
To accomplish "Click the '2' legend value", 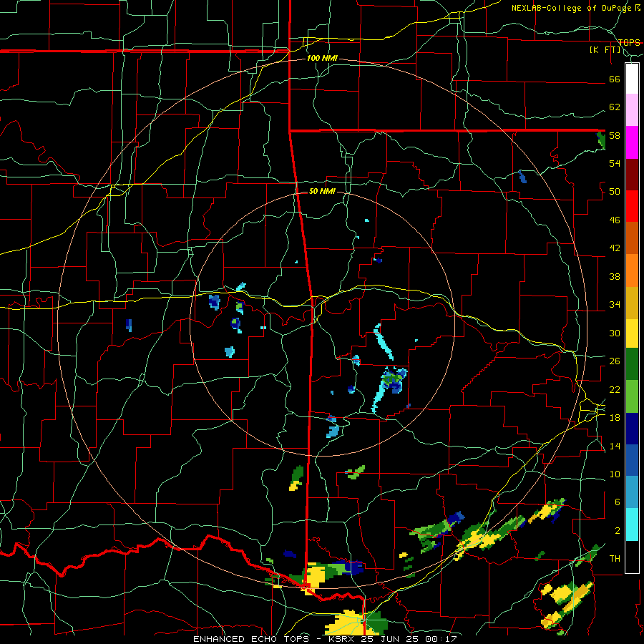I will pos(618,531).
